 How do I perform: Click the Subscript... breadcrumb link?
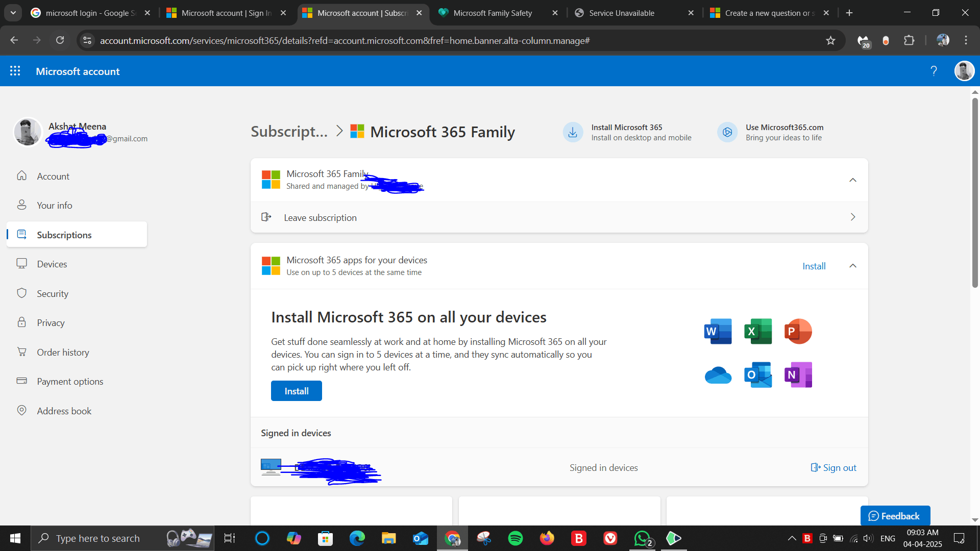click(289, 132)
